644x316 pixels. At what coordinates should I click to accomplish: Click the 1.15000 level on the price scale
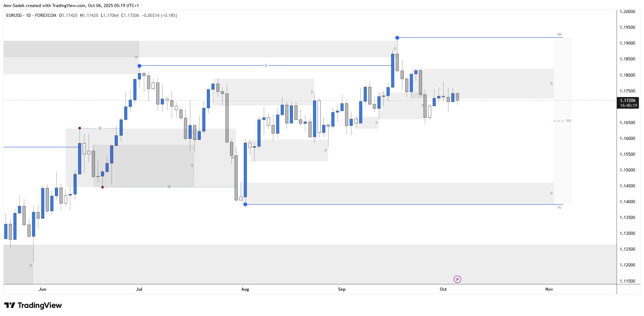point(627,170)
